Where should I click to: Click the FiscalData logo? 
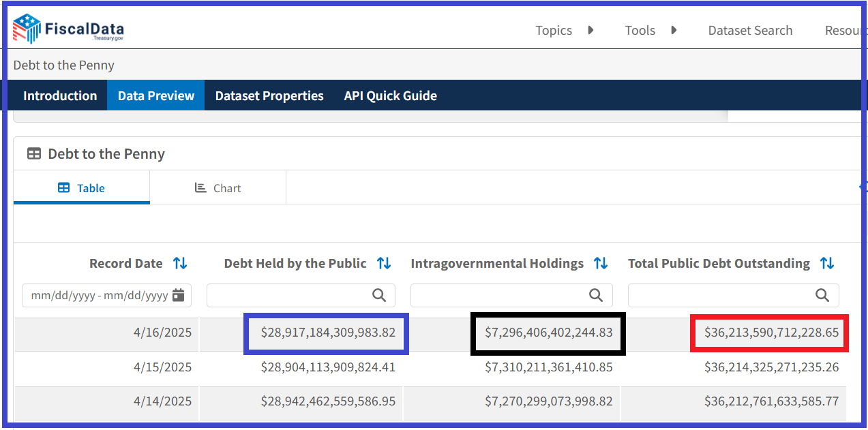(x=68, y=29)
